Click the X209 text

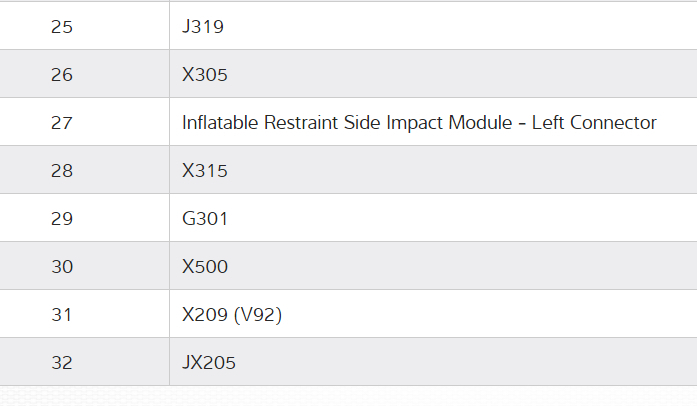click(205, 314)
